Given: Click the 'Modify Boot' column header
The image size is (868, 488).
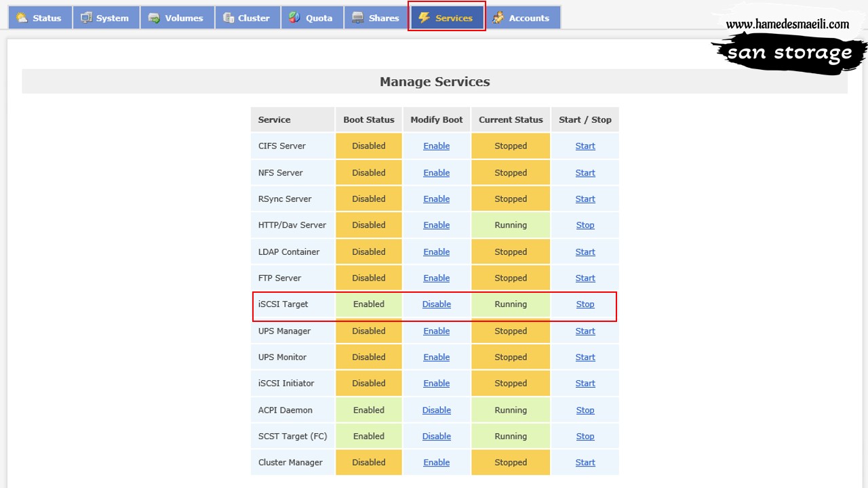Looking at the screenshot, I should (437, 119).
